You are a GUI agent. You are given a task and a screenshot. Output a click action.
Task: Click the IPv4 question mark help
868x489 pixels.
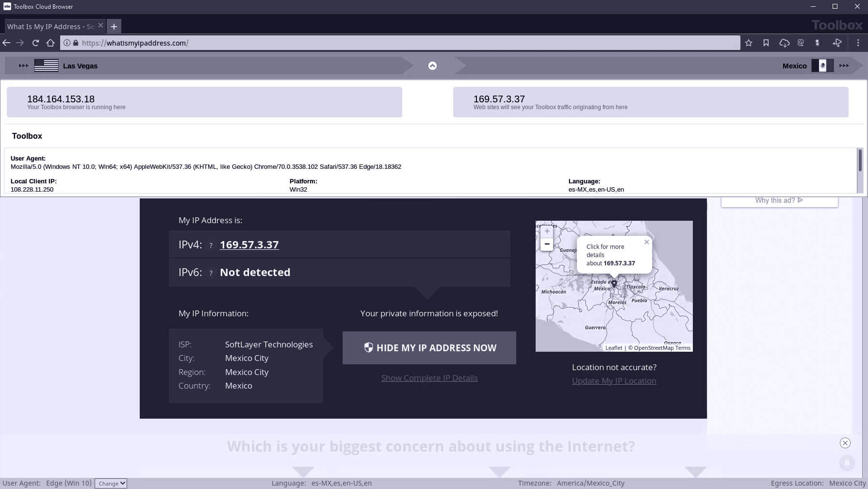click(x=211, y=245)
